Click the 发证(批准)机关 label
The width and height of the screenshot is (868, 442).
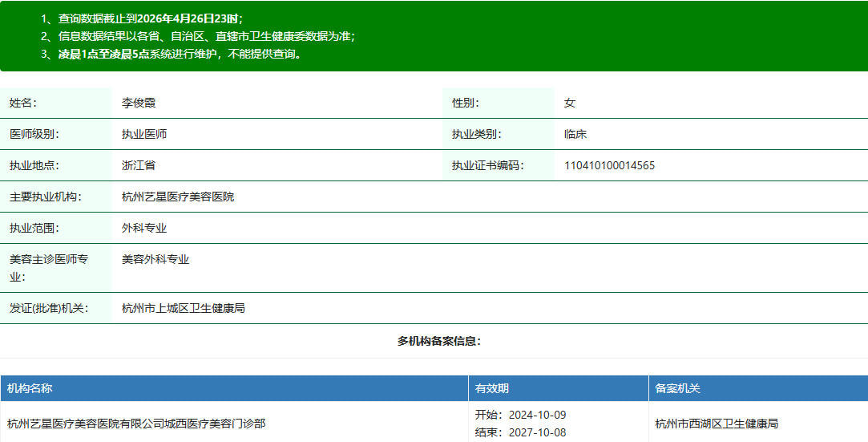pos(49,308)
